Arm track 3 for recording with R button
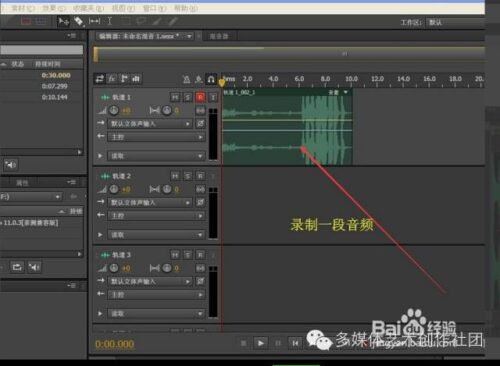 point(200,255)
